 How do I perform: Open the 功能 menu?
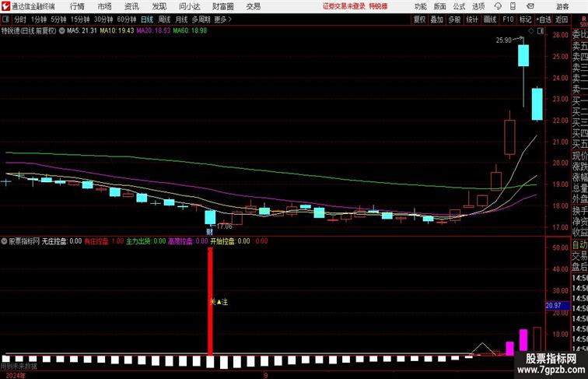[x=421, y=6]
